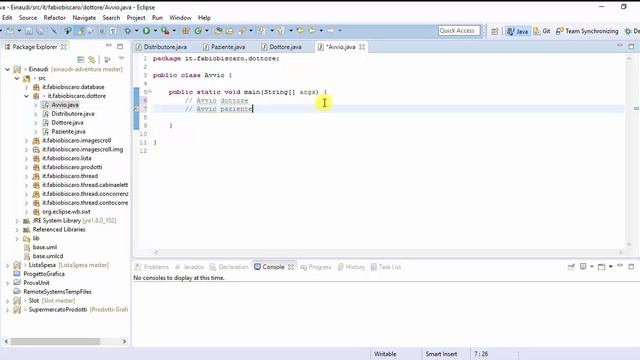Maximize the editor area
This screenshot has height=360, width=640.
tap(631, 47)
